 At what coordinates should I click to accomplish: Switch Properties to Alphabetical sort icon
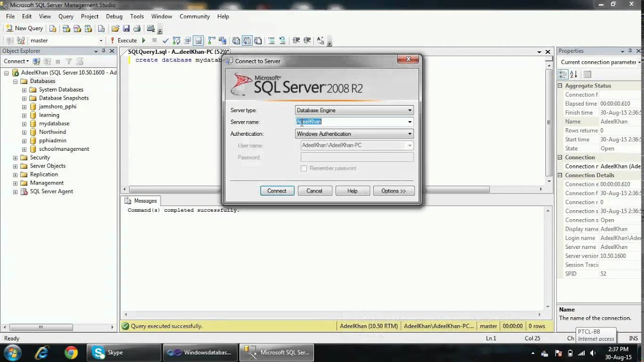click(574, 74)
